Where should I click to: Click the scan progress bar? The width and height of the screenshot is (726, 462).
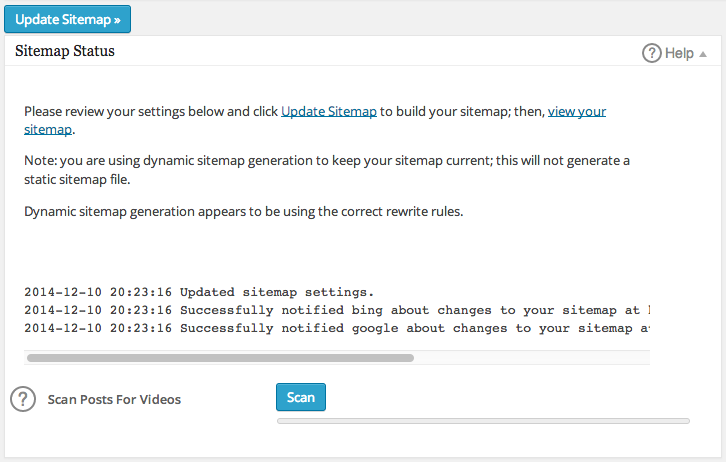483,421
